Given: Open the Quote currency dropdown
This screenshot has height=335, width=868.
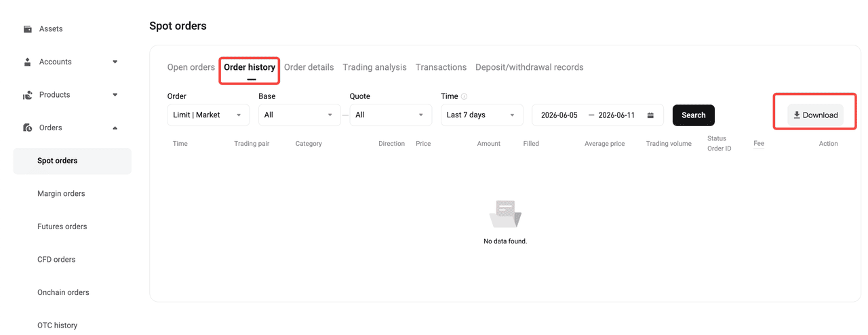Looking at the screenshot, I should tap(391, 115).
